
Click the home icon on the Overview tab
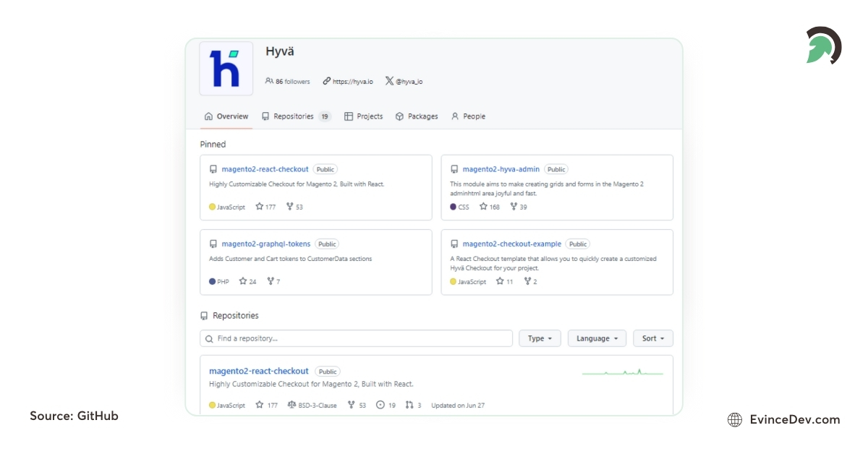tap(208, 116)
